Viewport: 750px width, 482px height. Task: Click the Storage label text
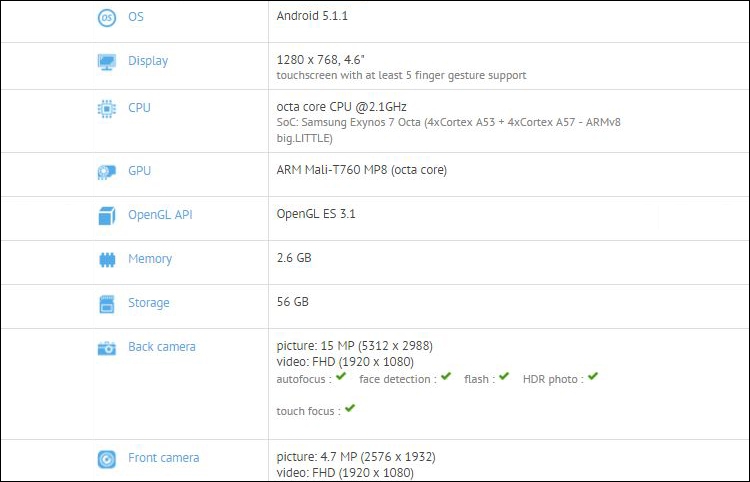[x=148, y=303]
